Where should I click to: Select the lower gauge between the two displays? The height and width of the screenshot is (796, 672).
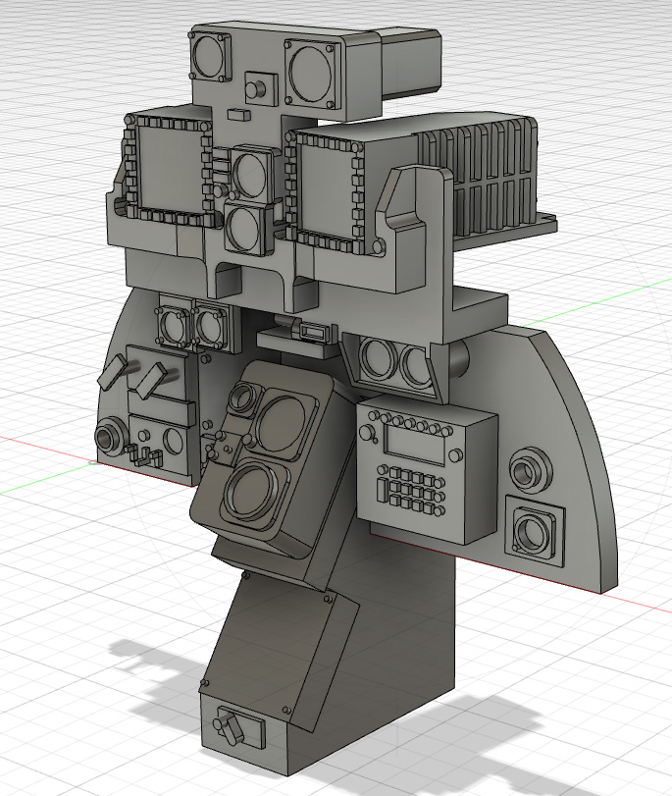point(244,227)
